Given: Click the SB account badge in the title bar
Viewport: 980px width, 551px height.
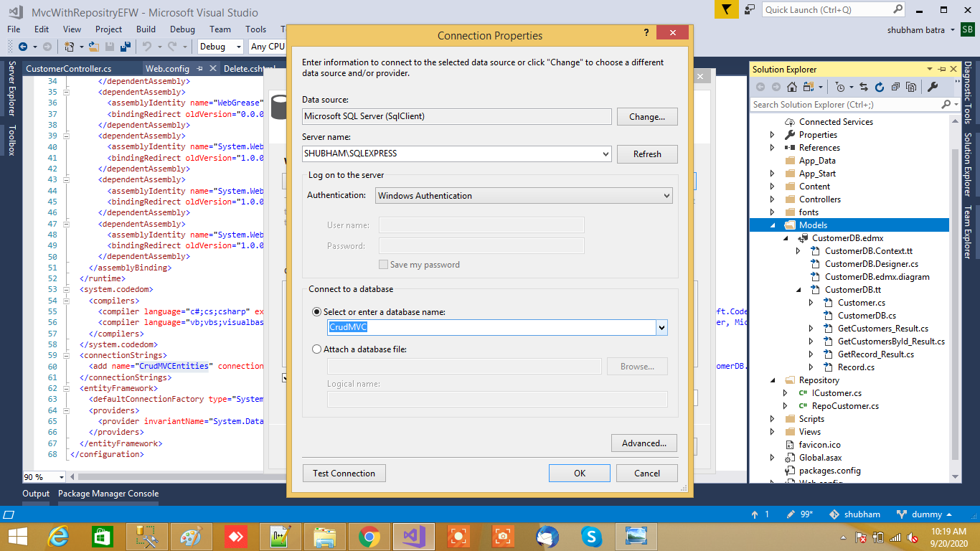Looking at the screenshot, I should (x=968, y=29).
